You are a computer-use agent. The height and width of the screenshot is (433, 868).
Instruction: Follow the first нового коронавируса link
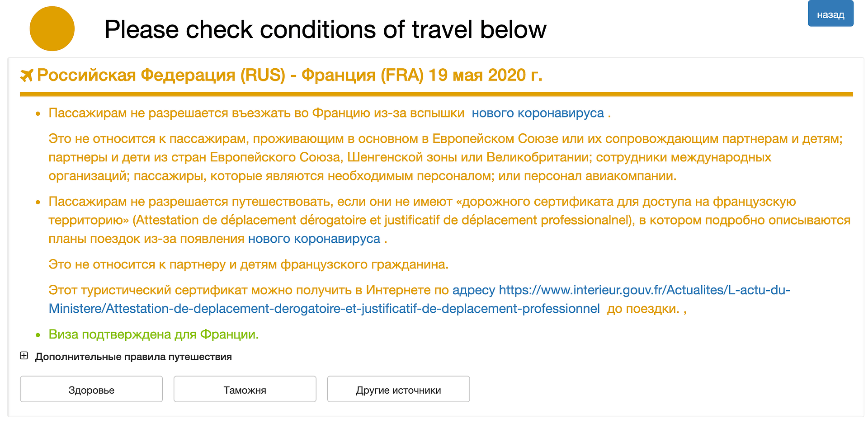[538, 113]
